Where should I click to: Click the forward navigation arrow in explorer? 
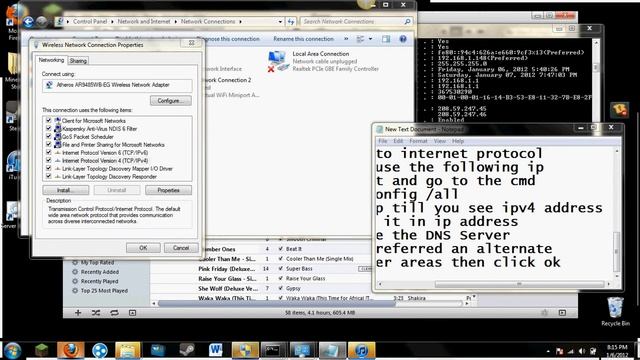tap(41, 22)
